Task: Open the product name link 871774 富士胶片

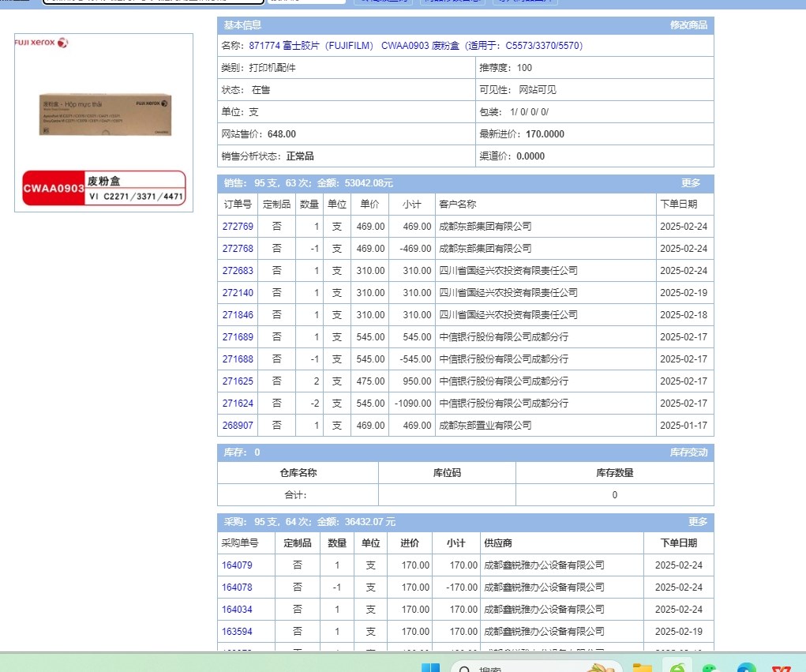Action: 416,46
